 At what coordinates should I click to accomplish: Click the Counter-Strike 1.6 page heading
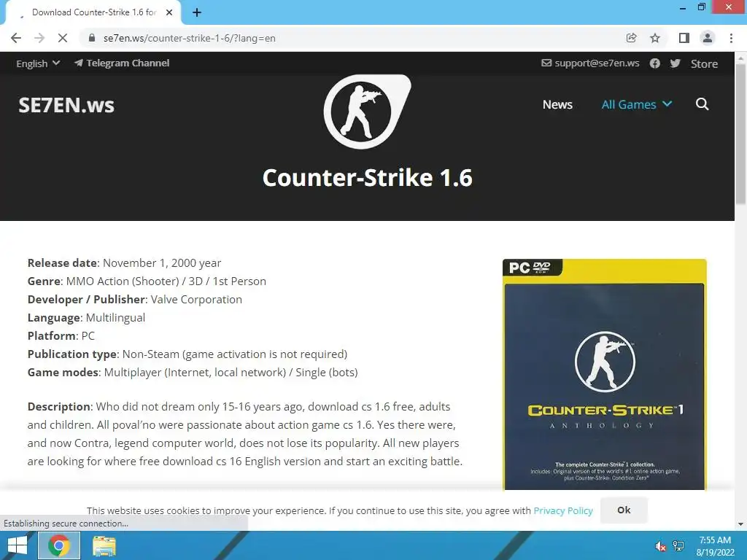tap(368, 178)
